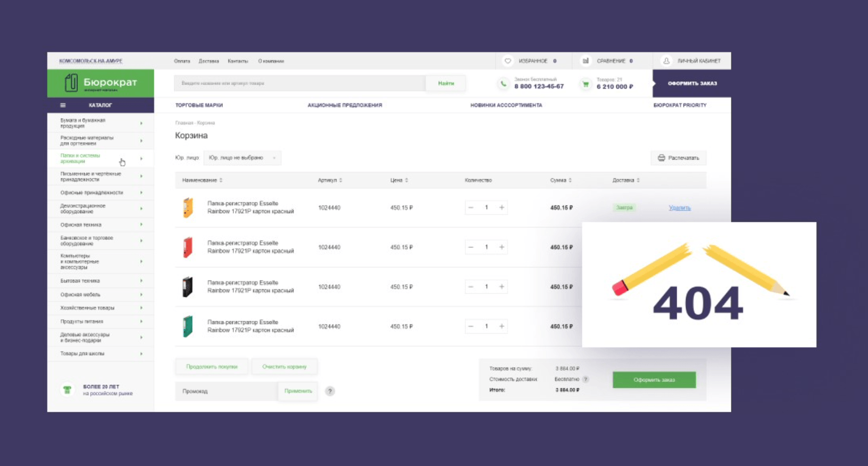Decrease quantity in the orange folder row
868x466 pixels.
pyautogui.click(x=471, y=207)
